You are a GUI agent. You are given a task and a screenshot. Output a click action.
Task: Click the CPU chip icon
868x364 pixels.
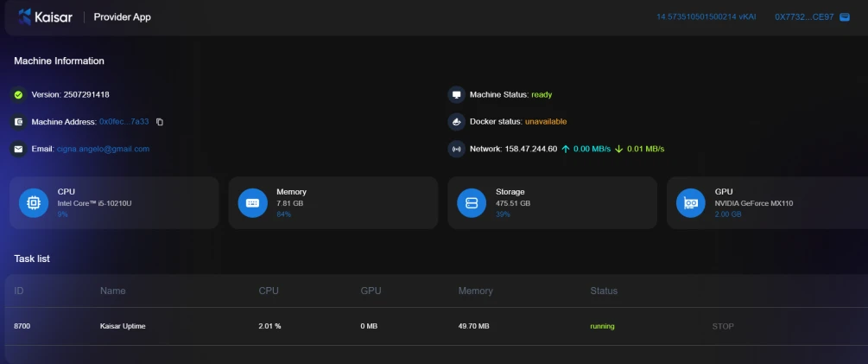pyautogui.click(x=34, y=203)
